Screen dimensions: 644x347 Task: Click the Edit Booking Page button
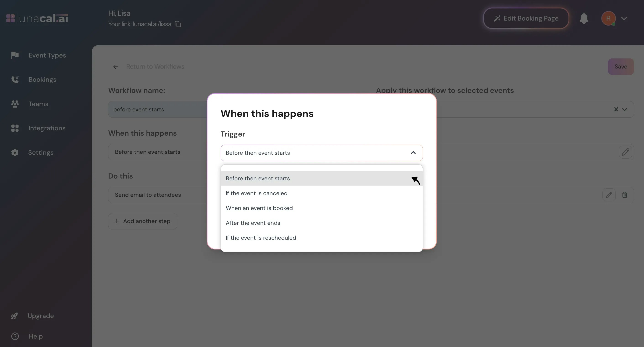pyautogui.click(x=526, y=18)
